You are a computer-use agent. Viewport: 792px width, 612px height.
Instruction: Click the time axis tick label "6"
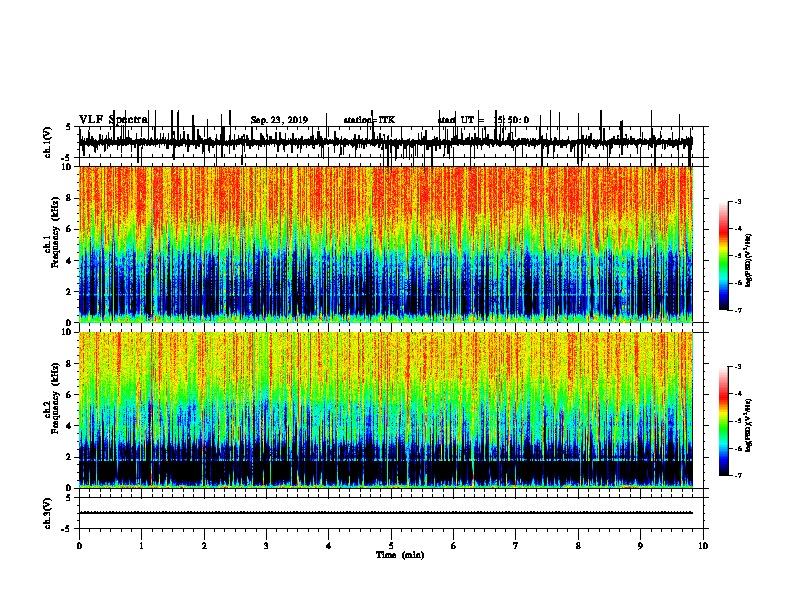click(454, 546)
